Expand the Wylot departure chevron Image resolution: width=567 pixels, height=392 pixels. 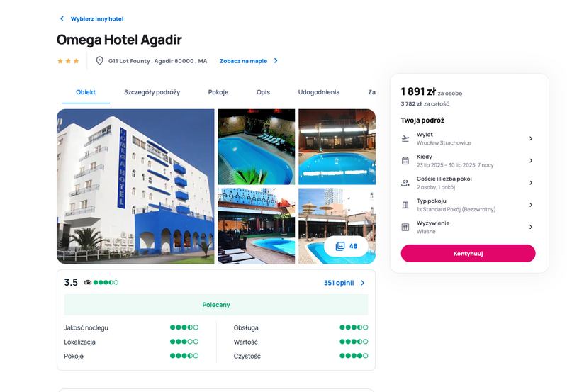coord(531,138)
